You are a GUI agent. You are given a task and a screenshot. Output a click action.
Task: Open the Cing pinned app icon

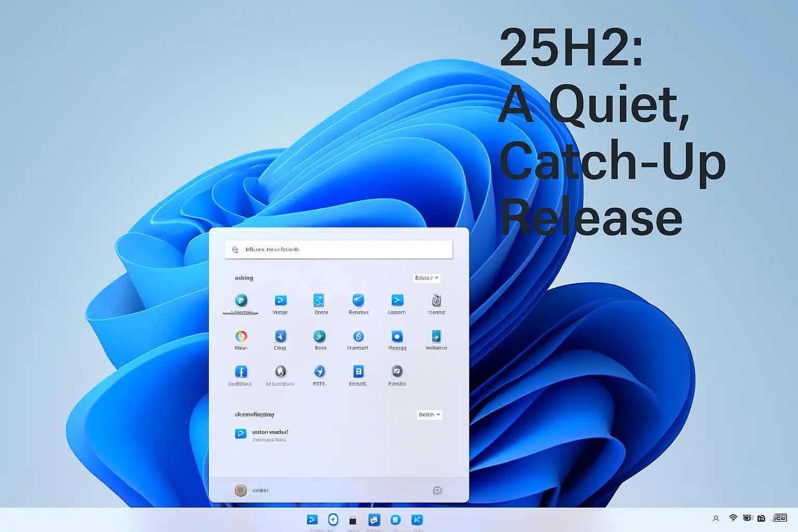281,336
